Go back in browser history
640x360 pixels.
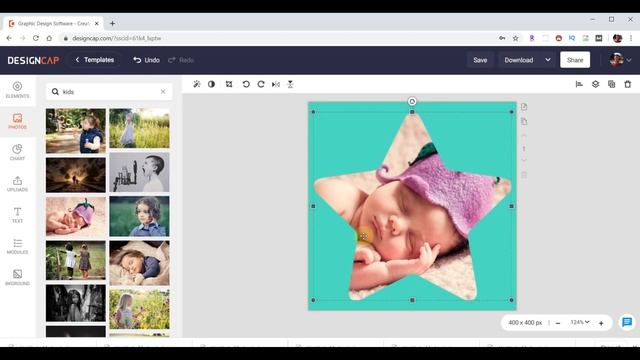(x=9, y=38)
